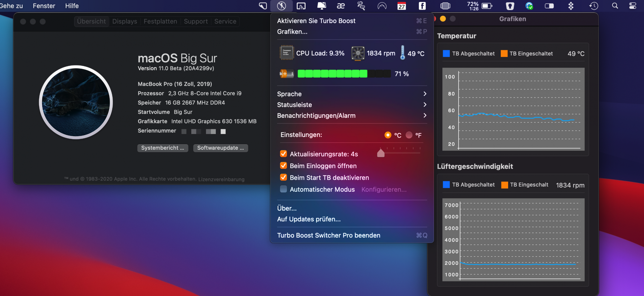The width and height of the screenshot is (644, 296).
Task: Click blue TB Abgeschaltet swatch in Temperatur
Action: pyautogui.click(x=446, y=53)
